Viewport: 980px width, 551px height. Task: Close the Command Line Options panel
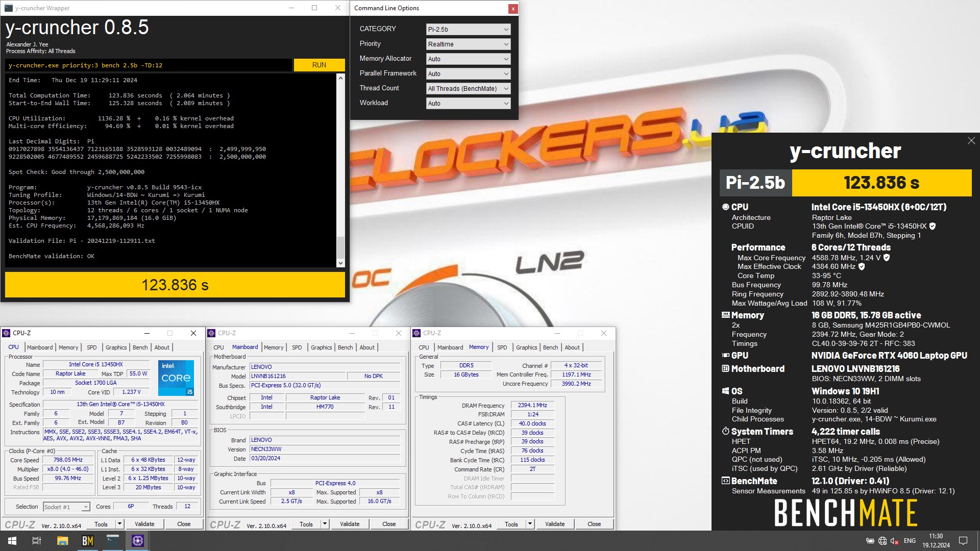tap(512, 9)
